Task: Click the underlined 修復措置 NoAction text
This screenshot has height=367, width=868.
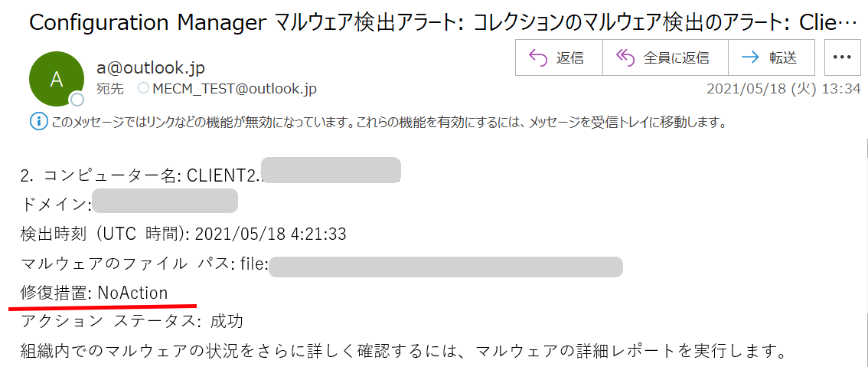Action: 94,293
